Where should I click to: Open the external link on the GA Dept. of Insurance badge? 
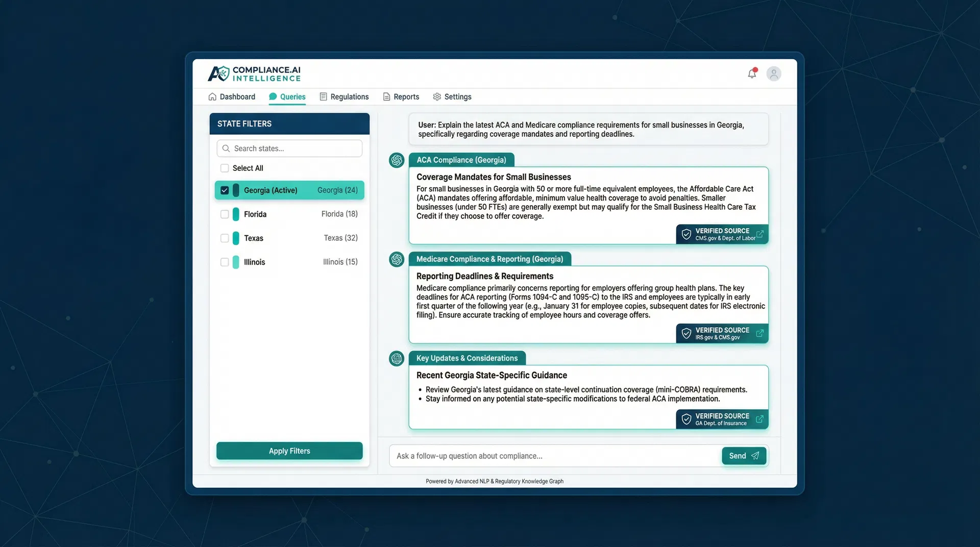(759, 419)
